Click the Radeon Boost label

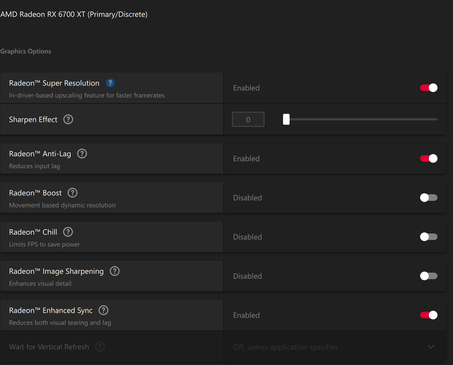pos(35,193)
